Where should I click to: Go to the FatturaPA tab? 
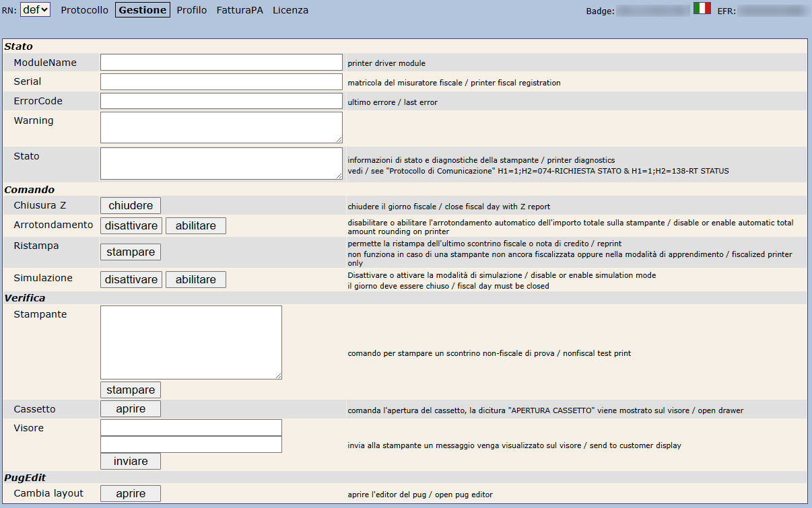click(x=240, y=10)
